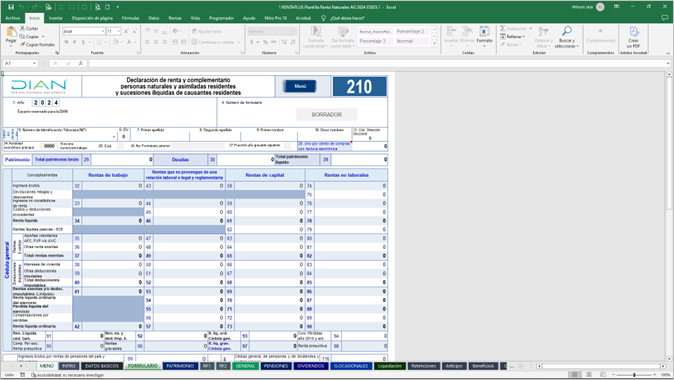674x380 pixels.
Task: Click the Copiar formato paintbrush
Action: 23,44
